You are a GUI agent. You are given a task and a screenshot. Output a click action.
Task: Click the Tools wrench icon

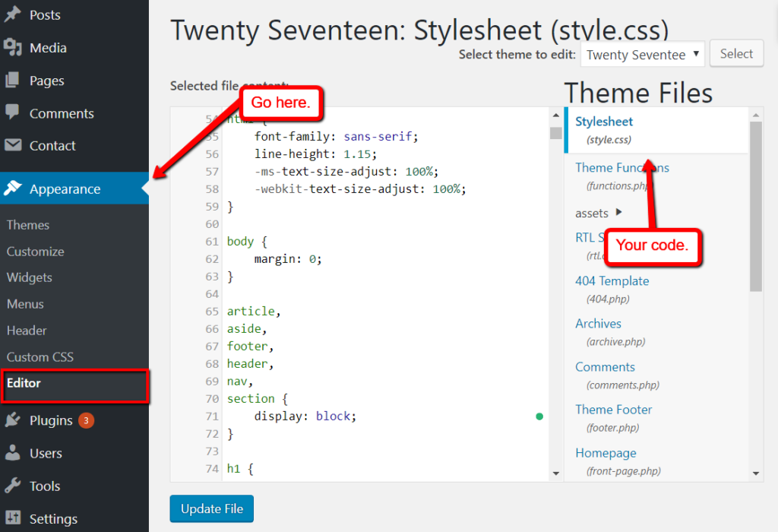click(x=12, y=486)
